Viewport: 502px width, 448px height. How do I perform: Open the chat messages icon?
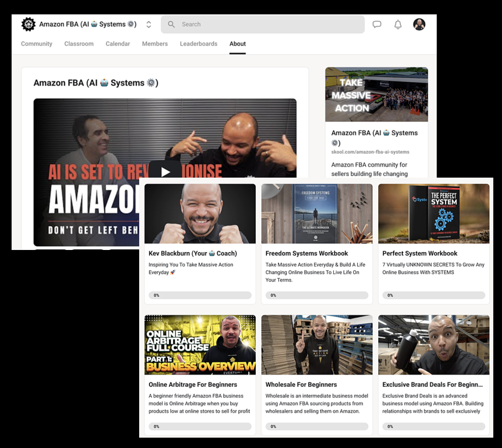click(377, 24)
